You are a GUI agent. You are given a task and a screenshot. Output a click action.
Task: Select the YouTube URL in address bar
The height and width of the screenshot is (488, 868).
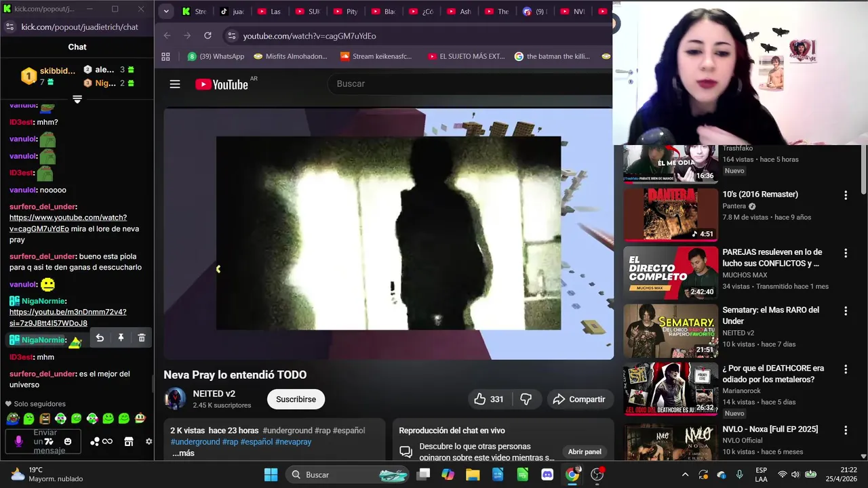pos(309,36)
